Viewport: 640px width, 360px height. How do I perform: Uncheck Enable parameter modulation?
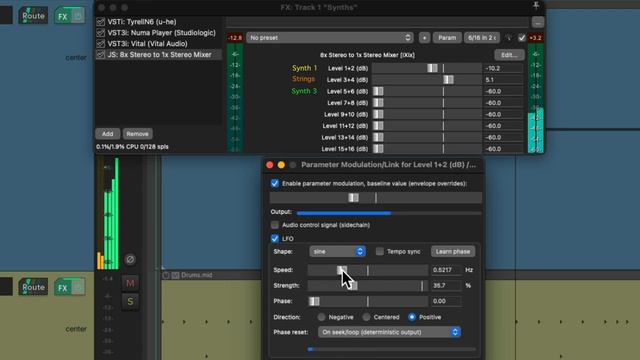coord(275,184)
